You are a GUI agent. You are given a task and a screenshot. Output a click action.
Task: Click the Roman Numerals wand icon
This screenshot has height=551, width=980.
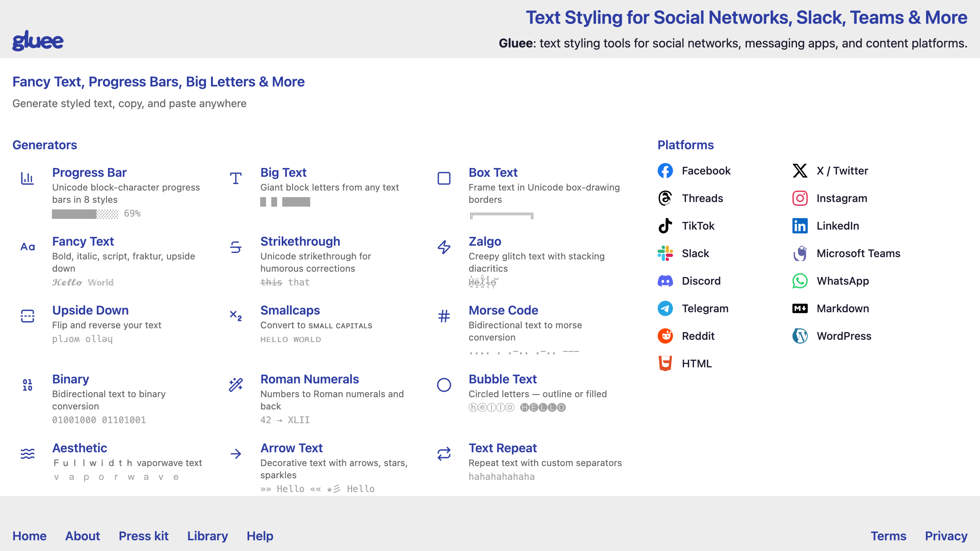[x=236, y=385]
